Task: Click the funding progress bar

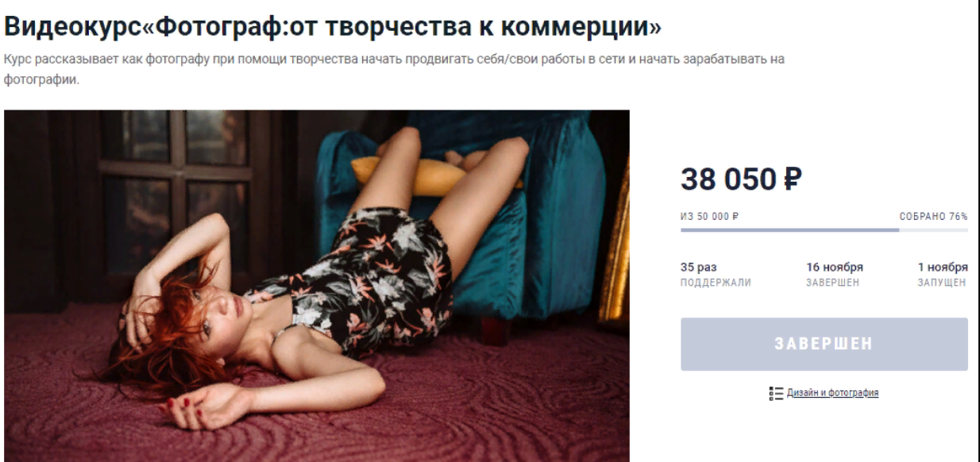Action: [x=824, y=230]
